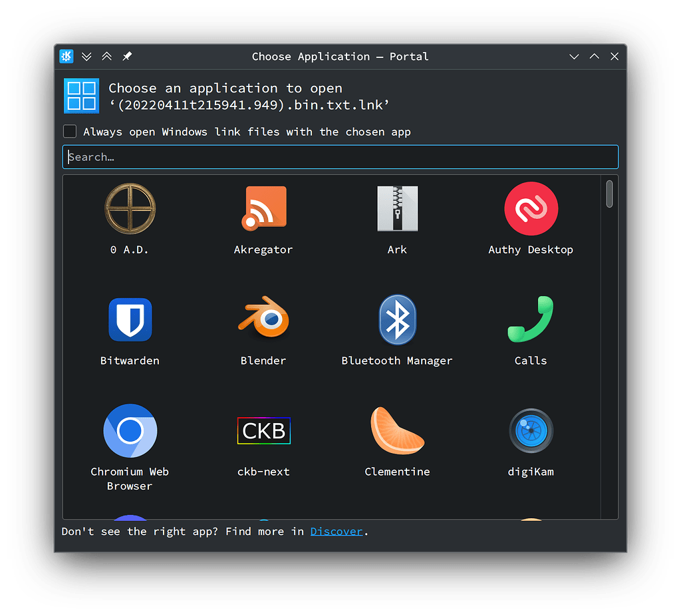Select digiKam photo app icon
Image resolution: width=681 pixels, height=616 pixels.
pyautogui.click(x=531, y=431)
